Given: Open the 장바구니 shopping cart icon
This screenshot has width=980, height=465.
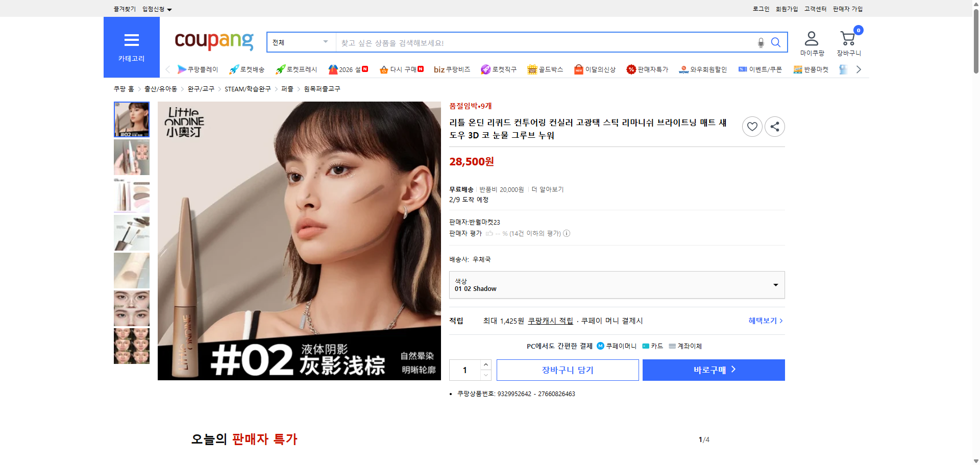Looking at the screenshot, I should click(848, 37).
